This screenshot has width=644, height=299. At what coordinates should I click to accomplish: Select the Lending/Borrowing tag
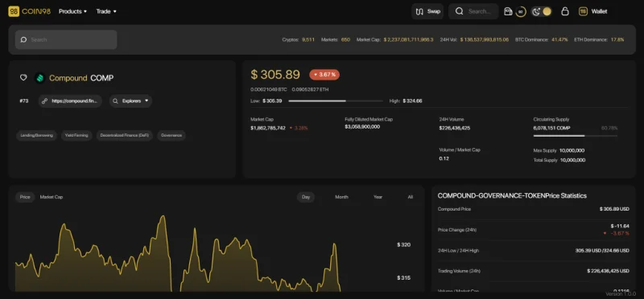click(36, 135)
